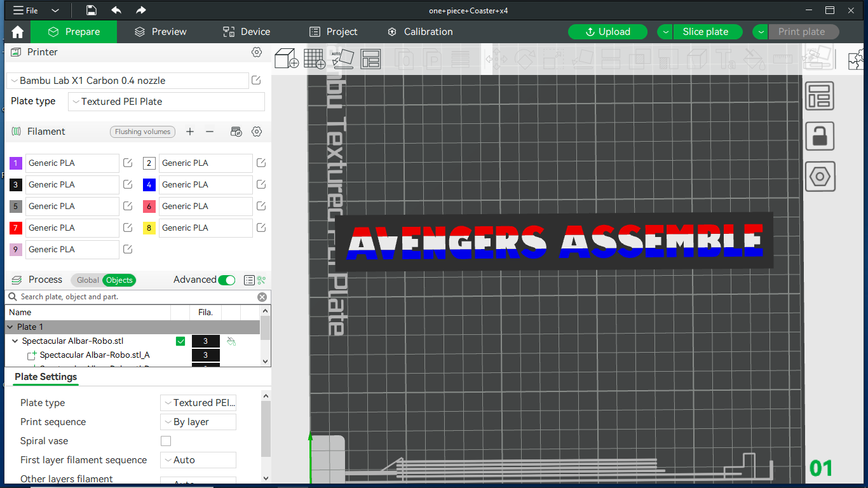Screen dimensions: 868x488
Task: Switch to the Calibration tab
Action: coord(420,32)
